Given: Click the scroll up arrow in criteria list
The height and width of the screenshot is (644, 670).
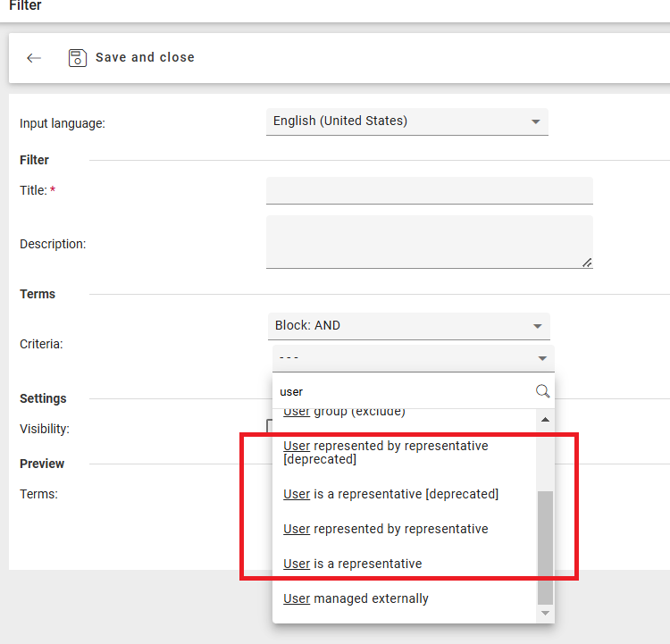Looking at the screenshot, I should pyautogui.click(x=545, y=419).
